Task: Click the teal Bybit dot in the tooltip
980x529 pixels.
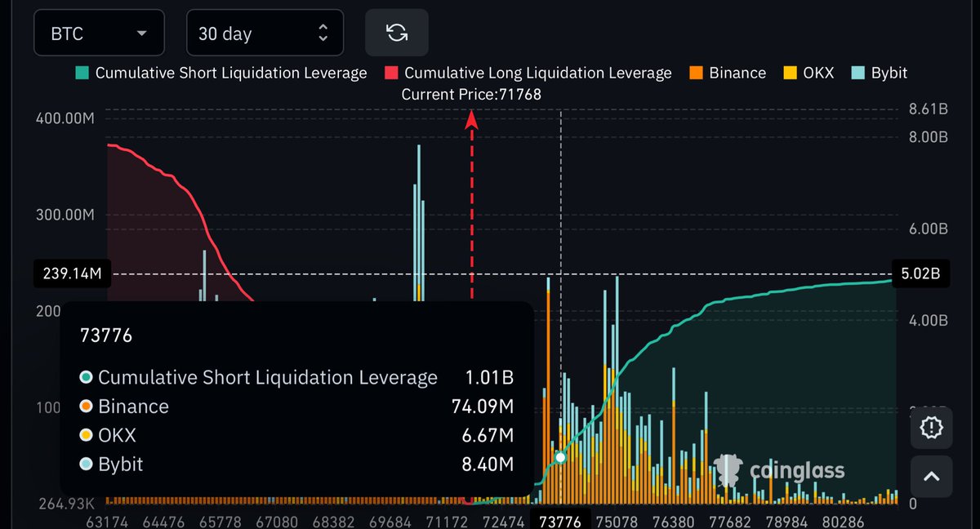Action: click(x=86, y=465)
